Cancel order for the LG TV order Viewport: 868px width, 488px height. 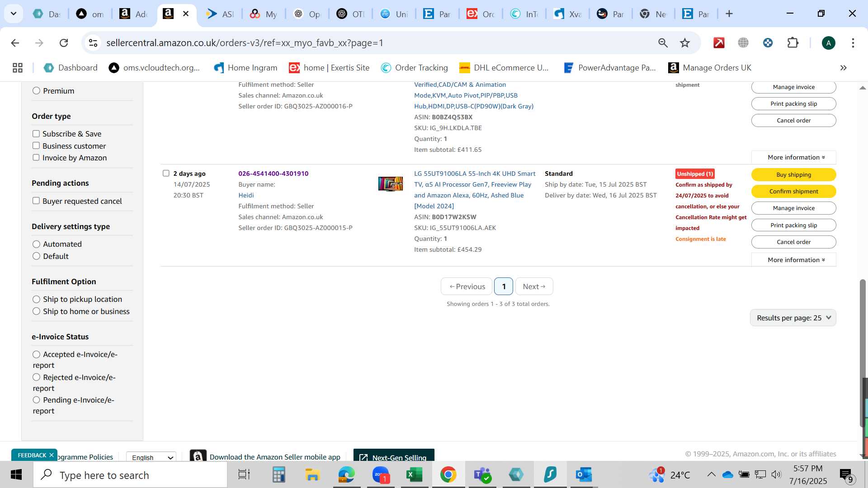pos(793,242)
